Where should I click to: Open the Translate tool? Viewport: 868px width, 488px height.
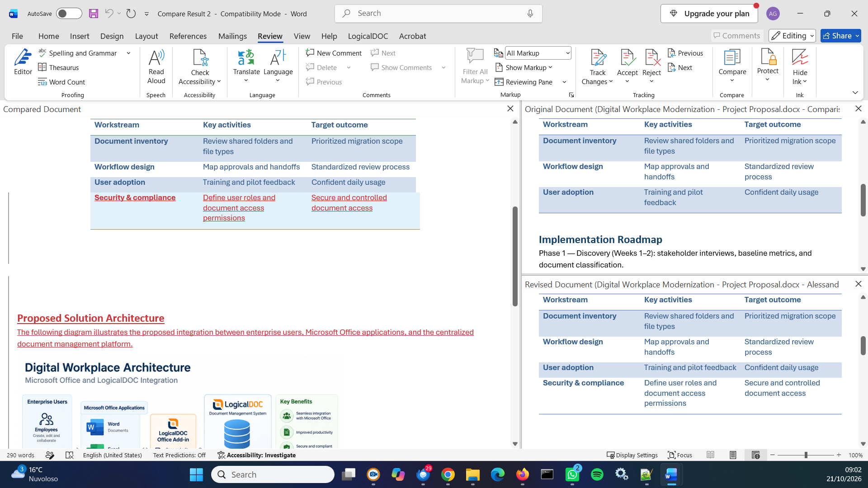(246, 66)
